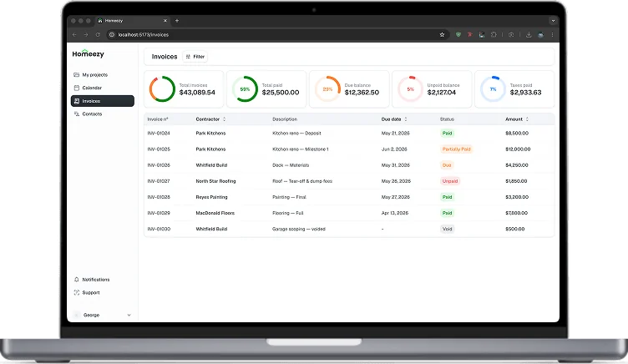Click the $2,127.04 unpaid balance value
Screen dimensions: 628x364
442,93
